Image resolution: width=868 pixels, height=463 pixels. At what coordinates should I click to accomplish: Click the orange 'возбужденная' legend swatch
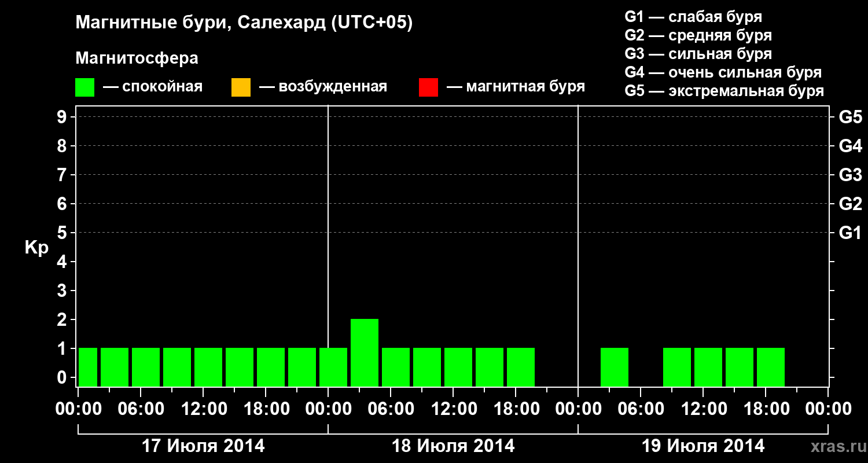(241, 87)
